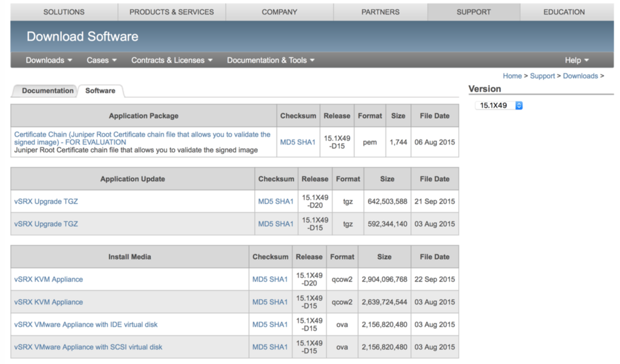Download vSRX VMware Appliance with SCSI virtual disk
620x364 pixels.
click(x=88, y=347)
